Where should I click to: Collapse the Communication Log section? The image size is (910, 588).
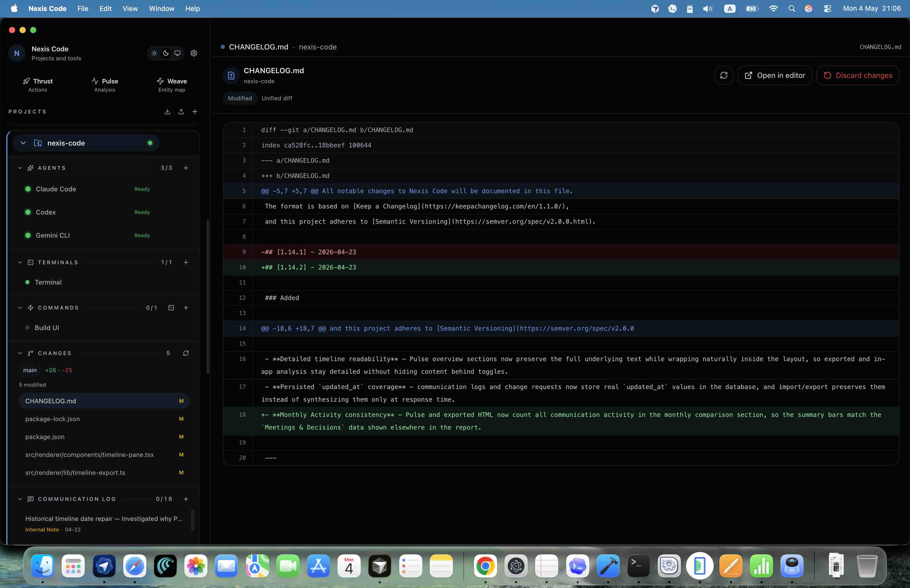(20, 499)
